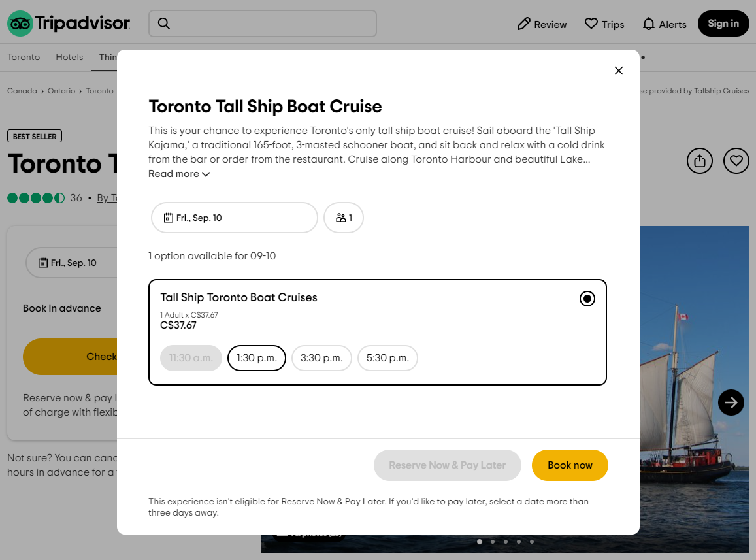Expand the description with Read more
Screen dimensions: 756x560
(179, 174)
